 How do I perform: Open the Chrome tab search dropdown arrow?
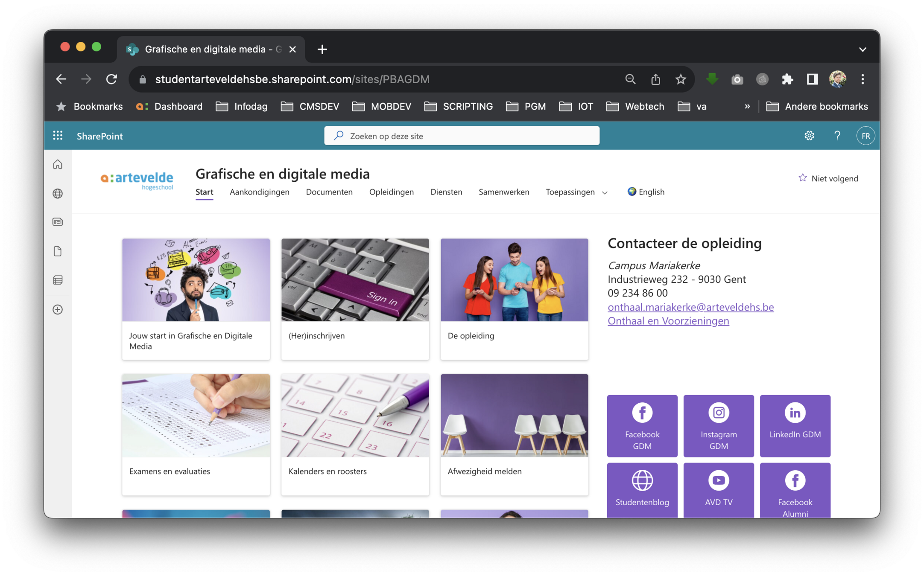pos(862,49)
